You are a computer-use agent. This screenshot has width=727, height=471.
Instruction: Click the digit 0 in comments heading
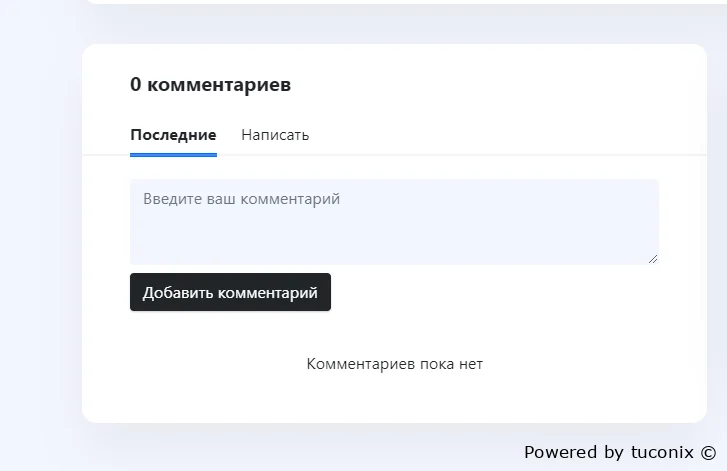tap(136, 85)
